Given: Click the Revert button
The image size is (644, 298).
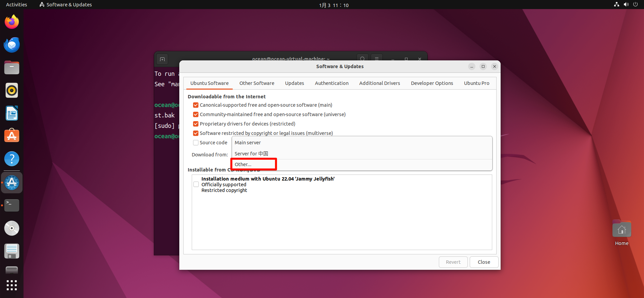Looking at the screenshot, I should [x=453, y=262].
